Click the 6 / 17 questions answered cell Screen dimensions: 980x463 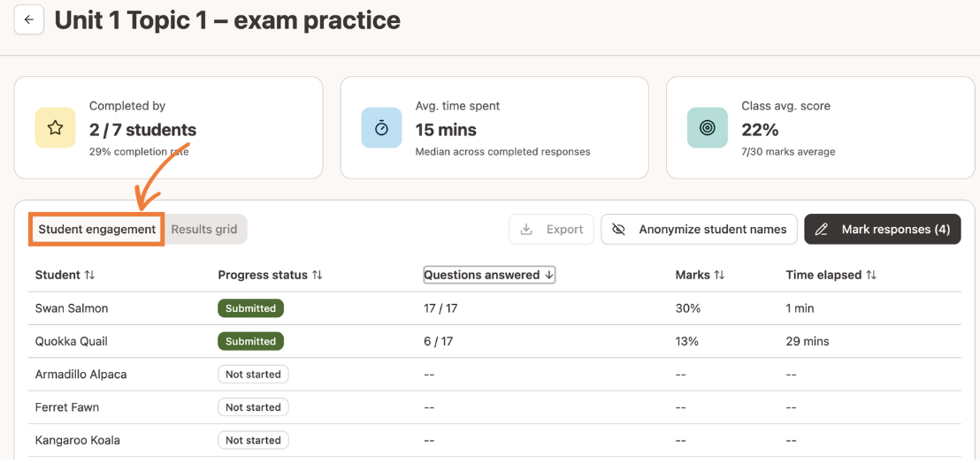pos(438,341)
